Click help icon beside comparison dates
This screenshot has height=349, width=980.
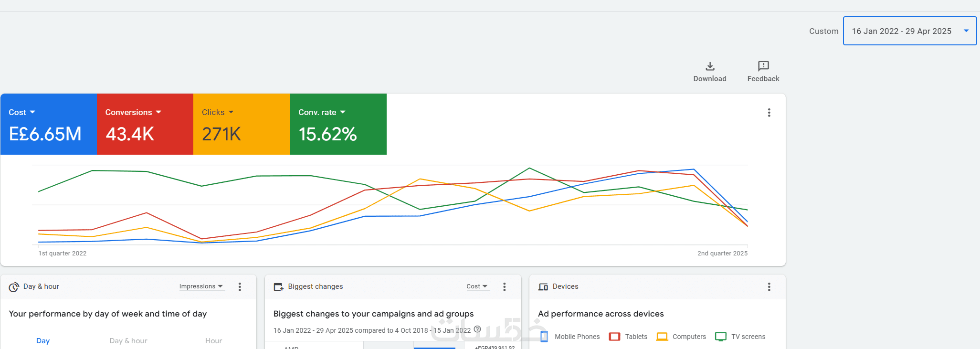[477, 329]
